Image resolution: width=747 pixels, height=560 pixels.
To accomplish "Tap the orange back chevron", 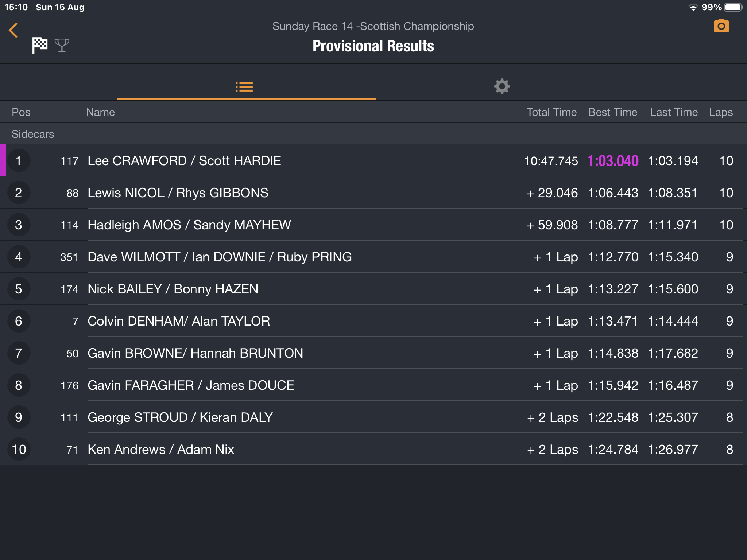I will coord(13,30).
